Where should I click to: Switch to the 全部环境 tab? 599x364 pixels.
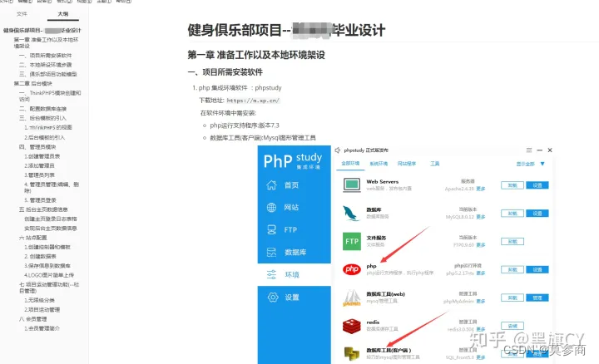350,164
